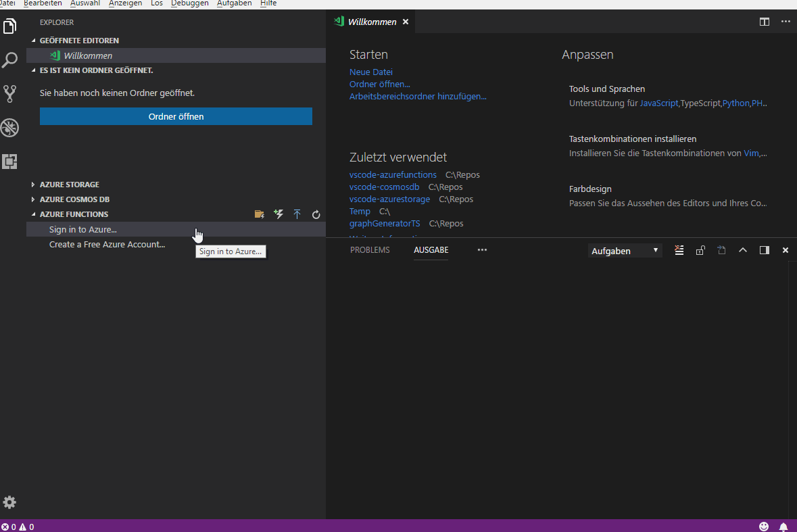Open the Anzeigen menu
The height and width of the screenshot is (532, 797).
[x=125, y=3]
